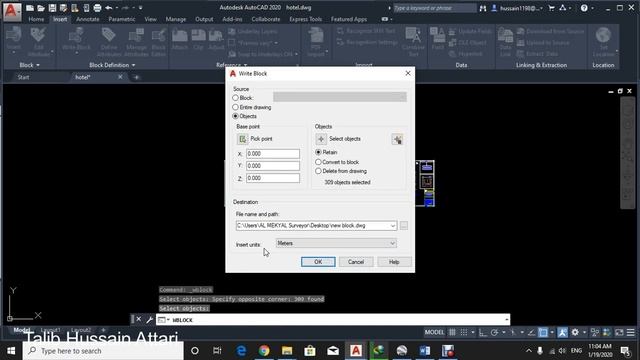640x360 pixels.
Task: Choose Convert to block option
Action: click(x=318, y=162)
